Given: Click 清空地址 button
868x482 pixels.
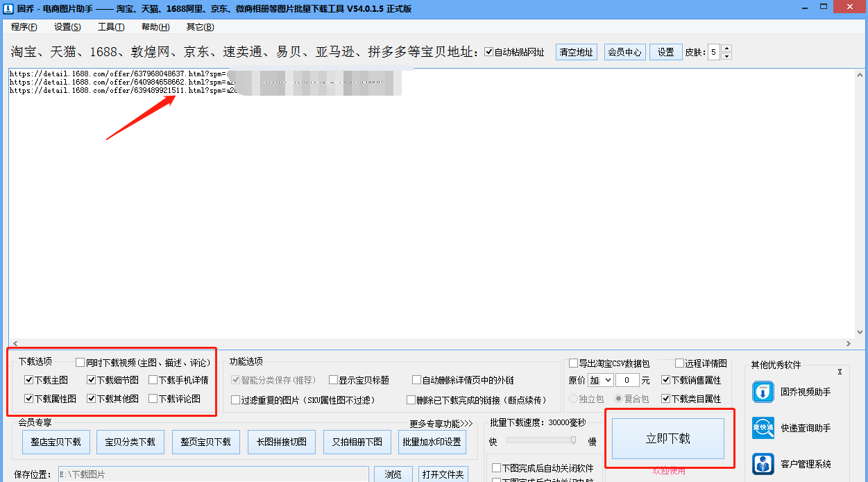Looking at the screenshot, I should click(x=577, y=52).
